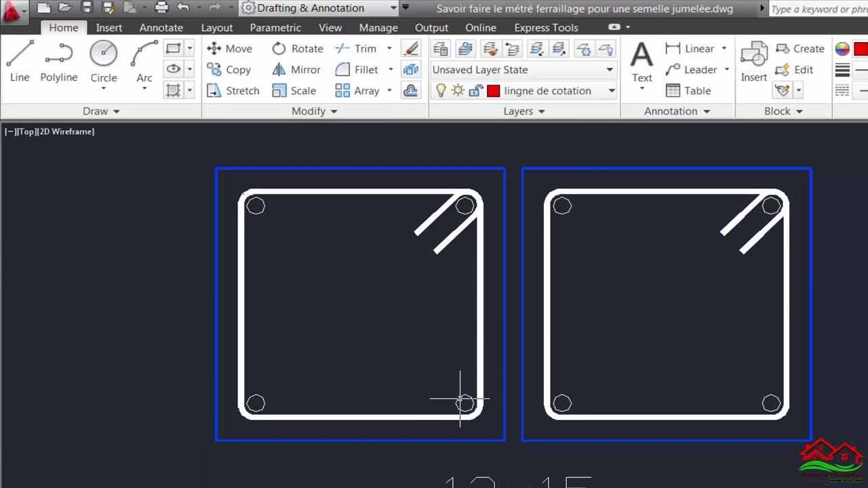The width and height of the screenshot is (868, 488).
Task: Activate the Copy command
Action: [229, 70]
